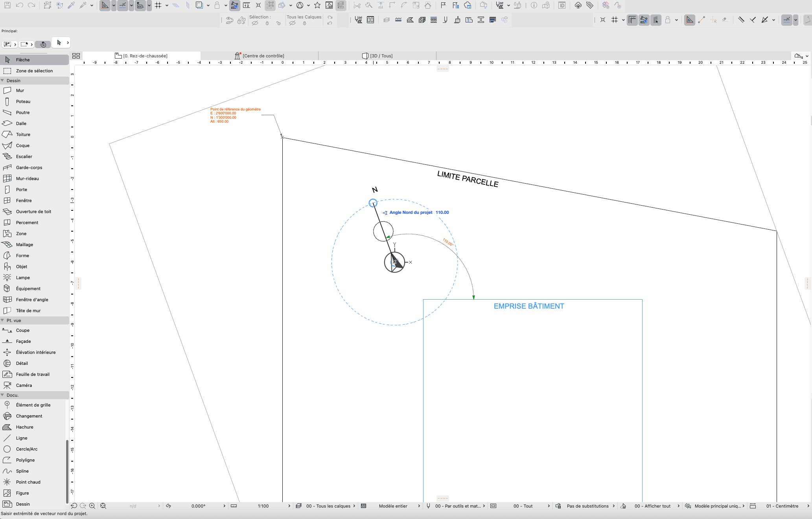
Task: Switch to the Centre de contrôle tab
Action: [260, 56]
